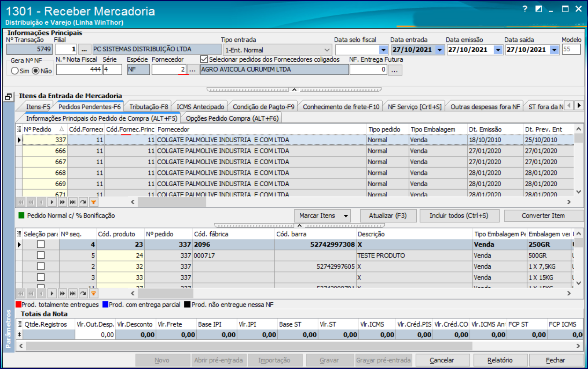Image resolution: width=588 pixels, height=369 pixels.
Task: Click the restore panel icon beside Itens da Entrada
Action: pyautogui.click(x=8, y=97)
